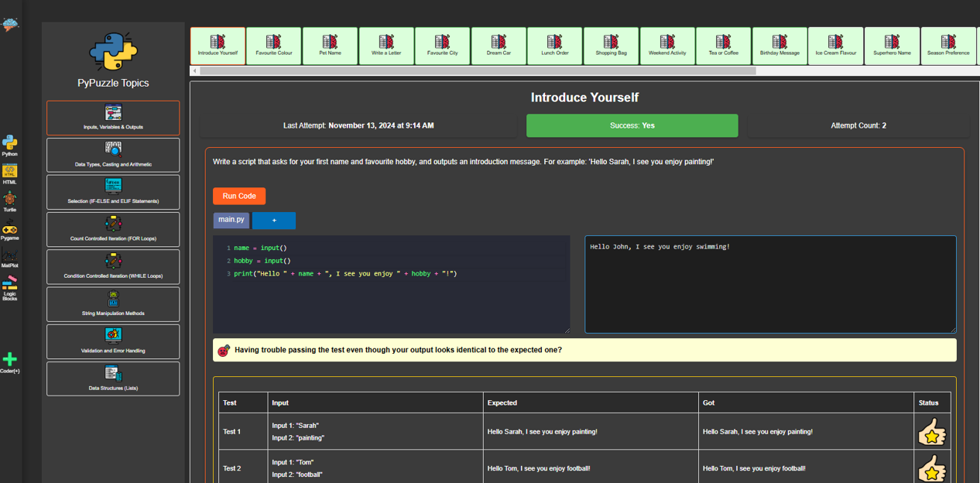This screenshot has height=483, width=980.
Task: Click left arrow of puzzle scrollbar
Action: [x=195, y=70]
